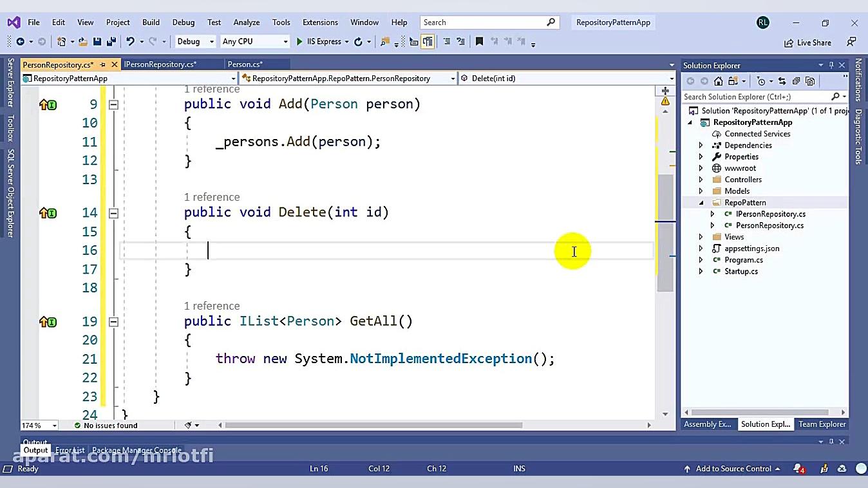Click the Home icon in Solution Explorer
Screen dimensions: 868x488
(719, 81)
